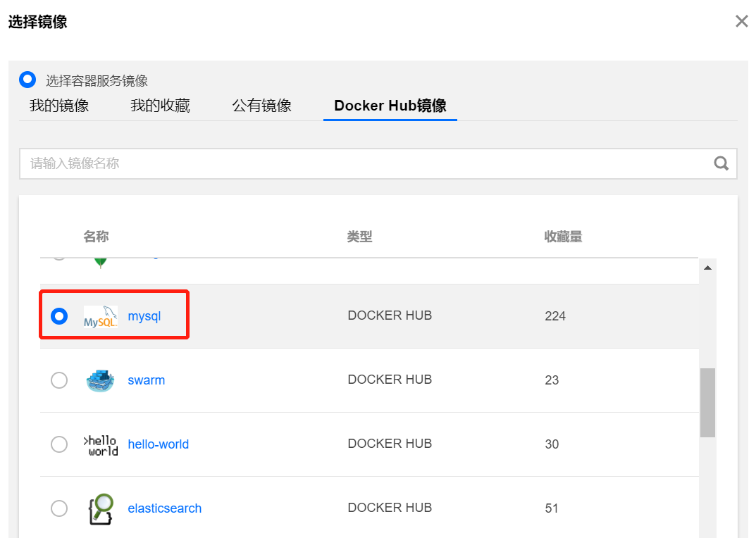
Task: Click the swarm whale logo icon
Action: (x=100, y=380)
